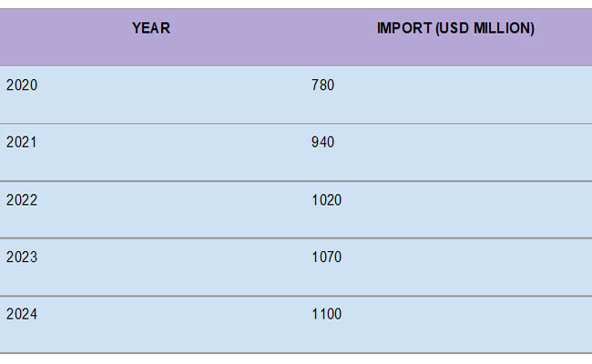The image size is (592, 364).
Task: Click the import value 780
Action: (x=322, y=86)
